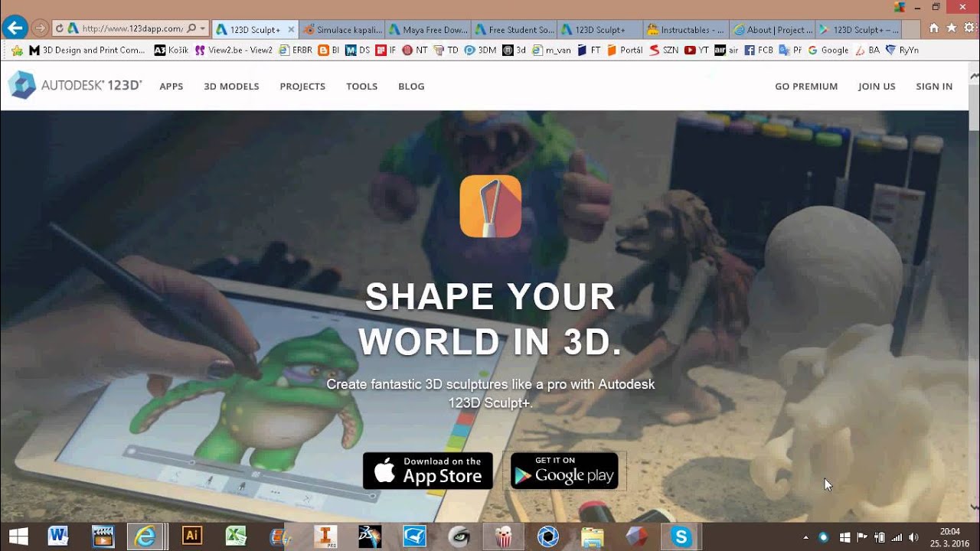Click the browser Back arrow button
Image resolution: width=980 pixels, height=551 pixels.
pos(14,29)
